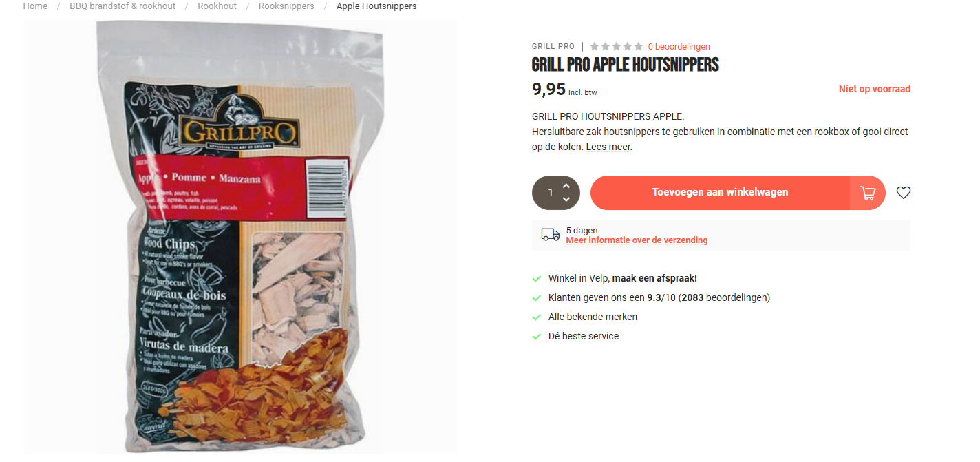
Task: Click the GRILL PRO brand label
Action: [553, 47]
